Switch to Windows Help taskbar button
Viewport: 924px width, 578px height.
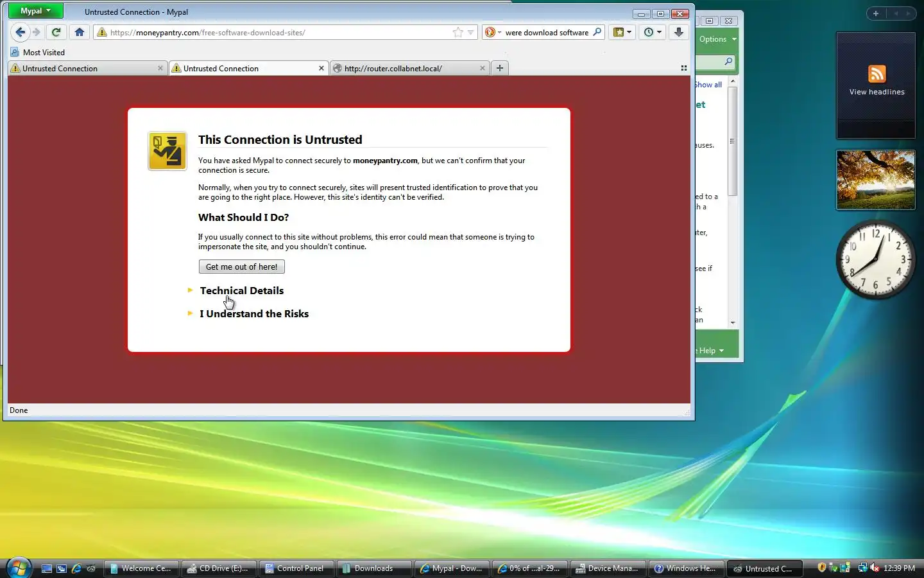point(685,568)
